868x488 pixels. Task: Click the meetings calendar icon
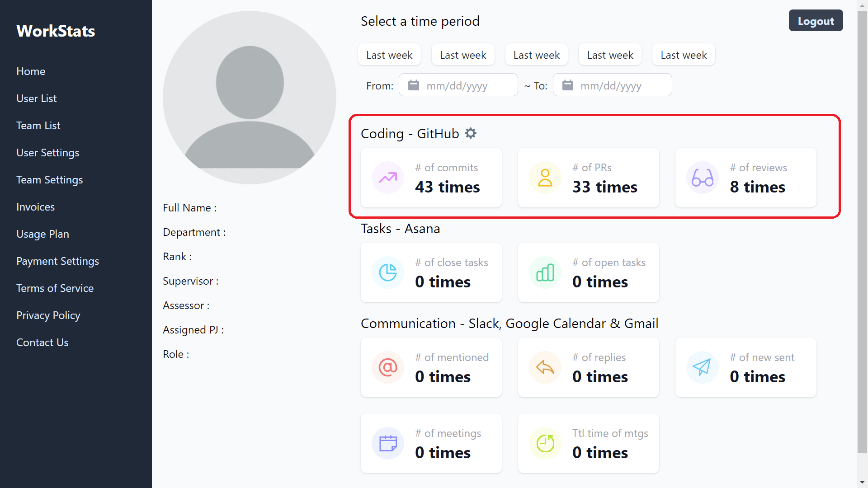coord(388,443)
